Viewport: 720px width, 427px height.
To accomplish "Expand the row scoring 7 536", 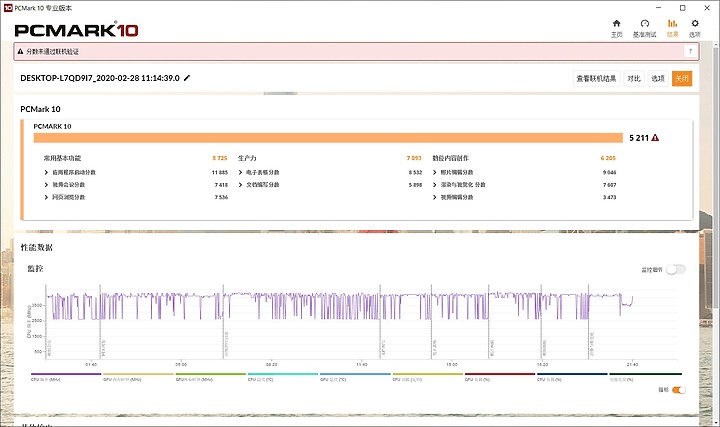I will pyautogui.click(x=46, y=197).
